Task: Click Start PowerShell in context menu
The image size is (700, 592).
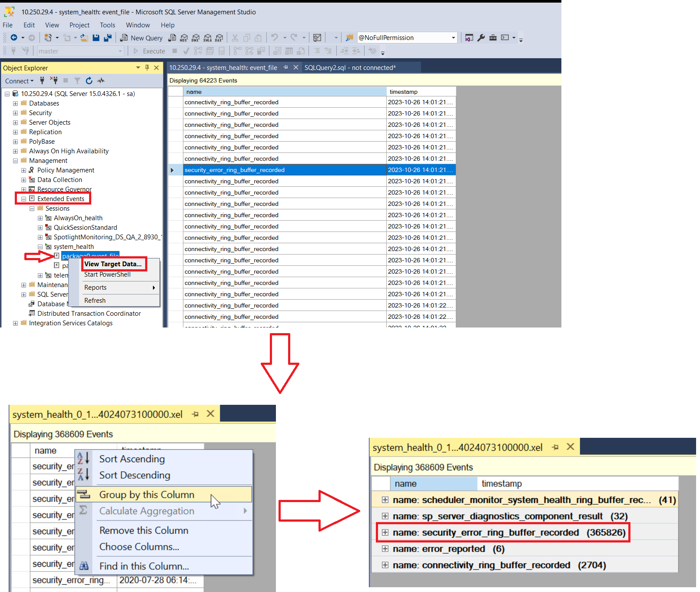Action: tap(107, 275)
